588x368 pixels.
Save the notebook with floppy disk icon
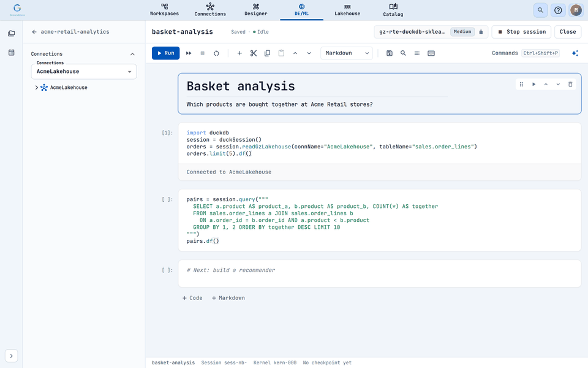(390, 53)
